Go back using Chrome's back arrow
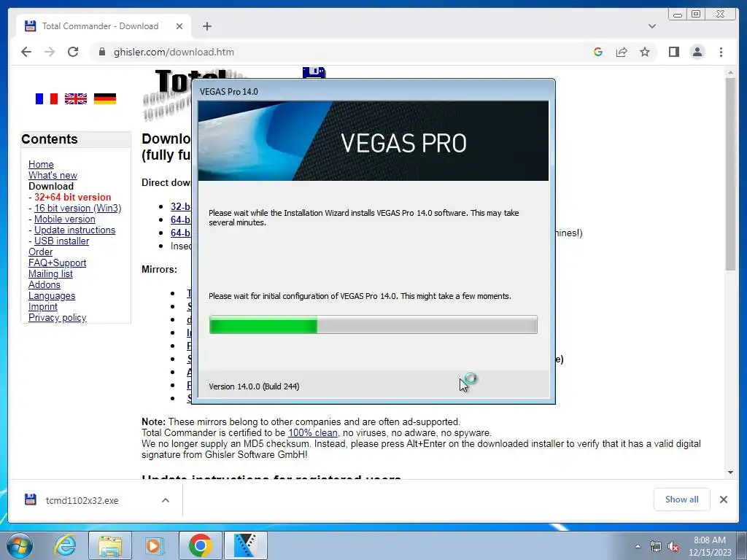The width and height of the screenshot is (747, 560). pyautogui.click(x=26, y=52)
